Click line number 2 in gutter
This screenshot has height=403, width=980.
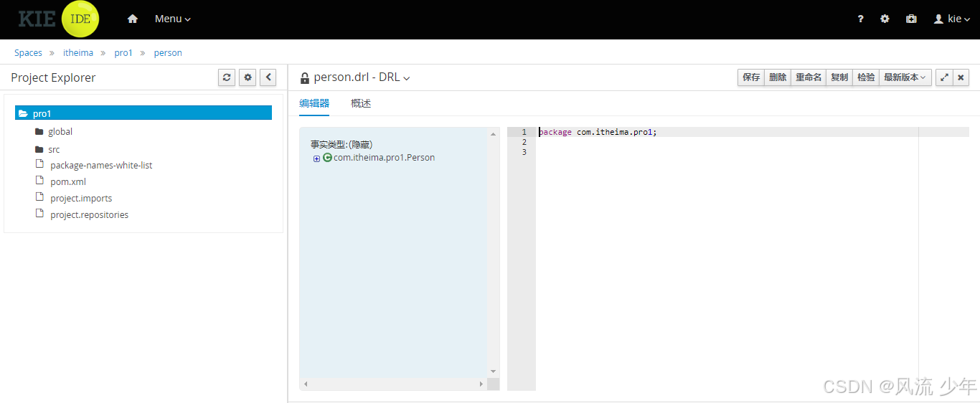524,142
